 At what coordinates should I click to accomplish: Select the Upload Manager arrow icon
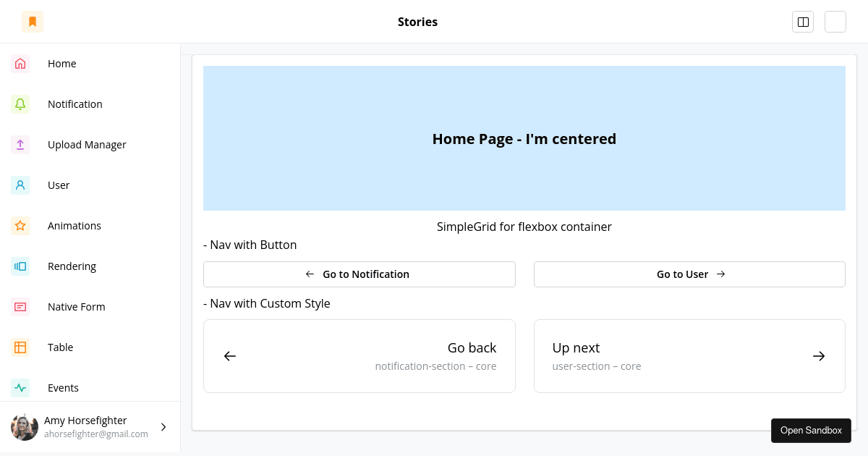click(x=20, y=145)
